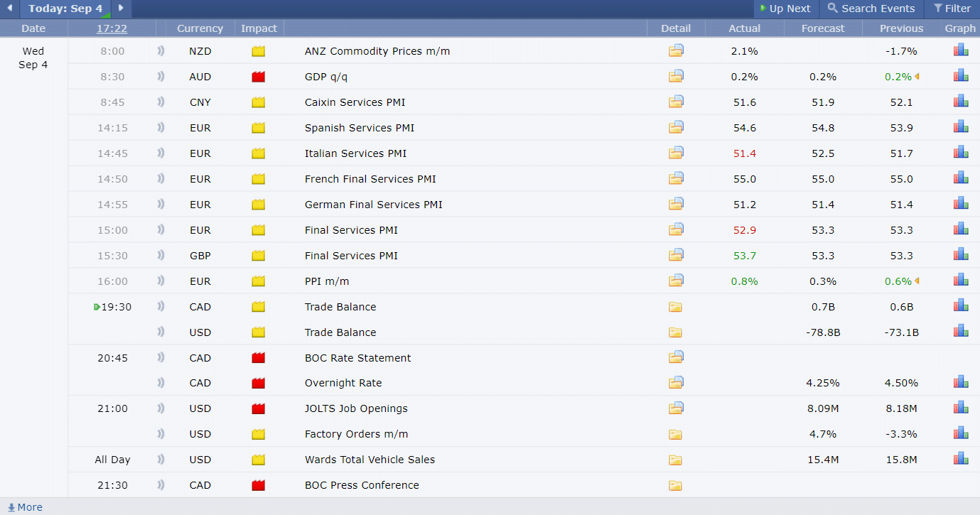Open detail folder for JOLTS Job Openings
This screenshot has width=980, height=515.
[676, 408]
